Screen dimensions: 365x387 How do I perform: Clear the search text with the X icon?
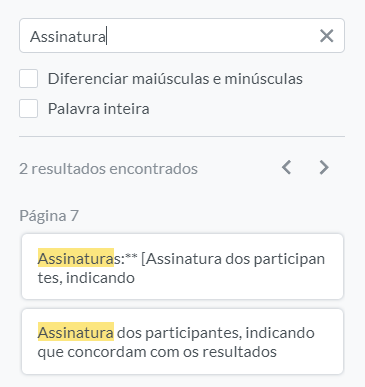point(326,36)
